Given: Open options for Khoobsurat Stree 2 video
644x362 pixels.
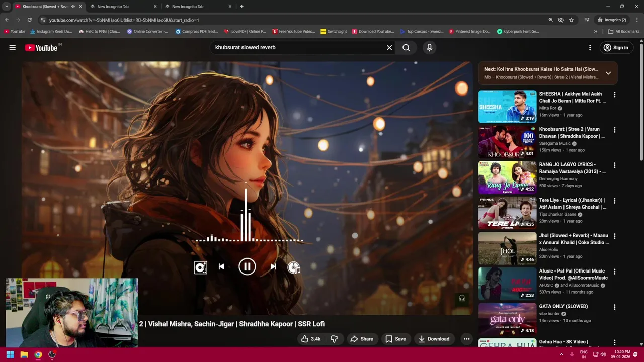Looking at the screenshot, I should [x=614, y=130].
